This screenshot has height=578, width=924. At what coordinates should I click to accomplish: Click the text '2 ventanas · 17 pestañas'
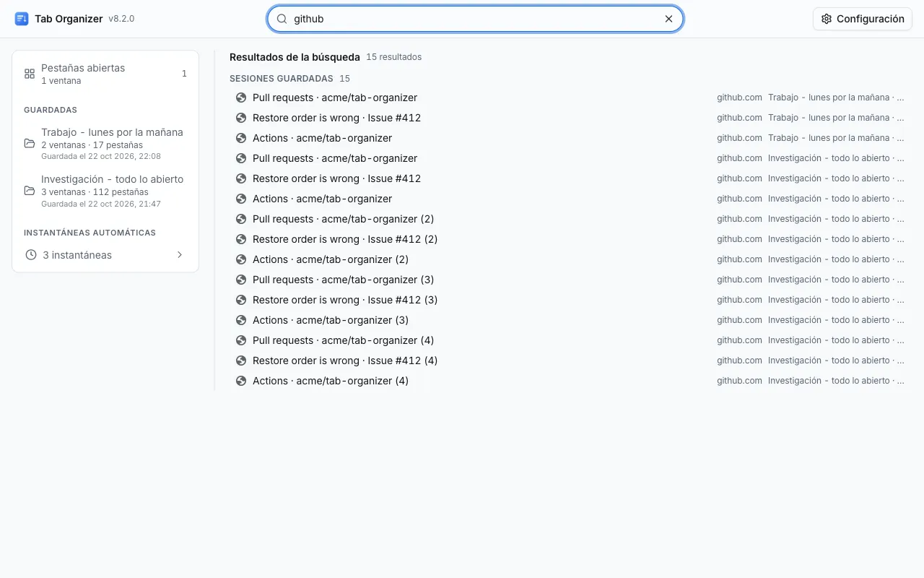pyautogui.click(x=92, y=145)
